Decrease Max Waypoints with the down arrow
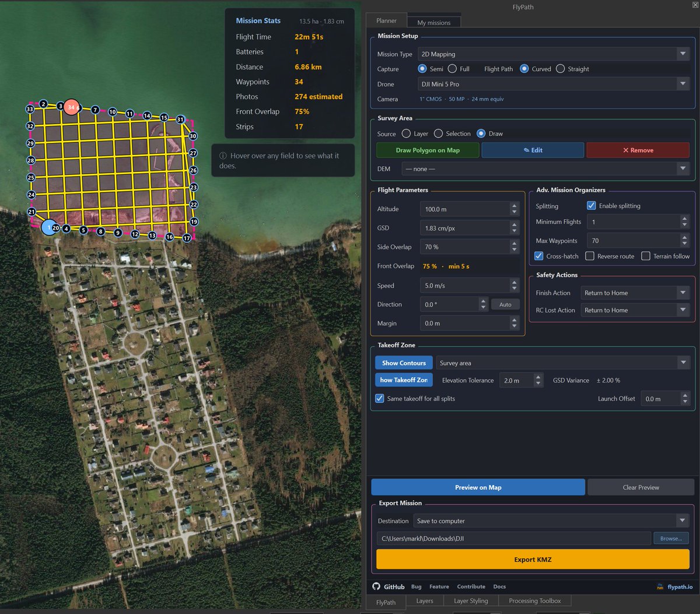 684,244
